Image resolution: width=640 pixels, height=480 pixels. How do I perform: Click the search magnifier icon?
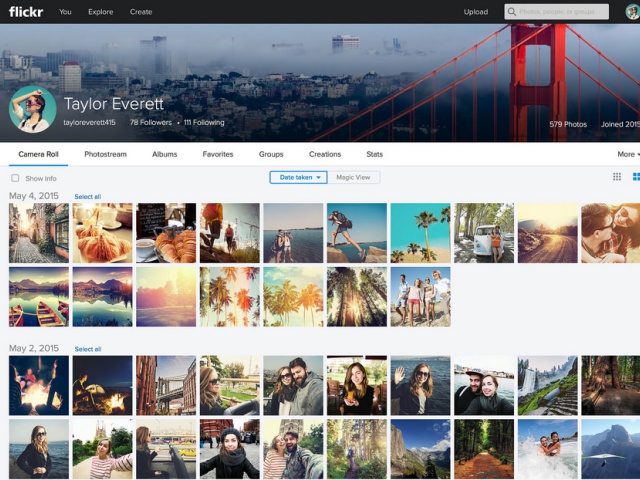pos(512,12)
